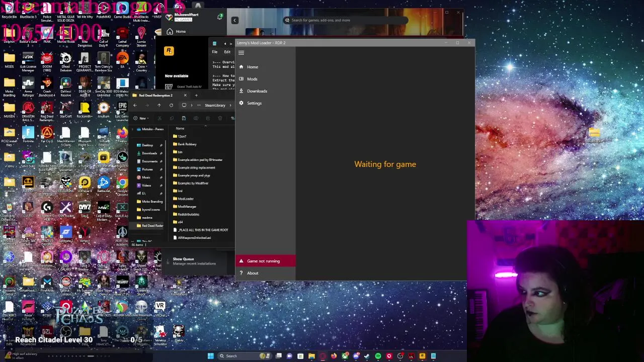Click the Delete icon in Explorer toolbar
Screen dimensions: 644x362
(x=220, y=118)
